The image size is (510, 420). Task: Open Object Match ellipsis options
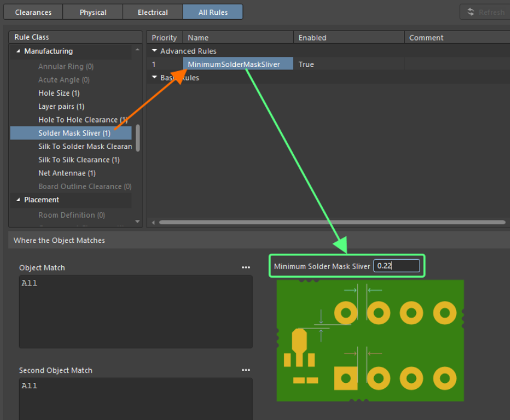pos(245,267)
